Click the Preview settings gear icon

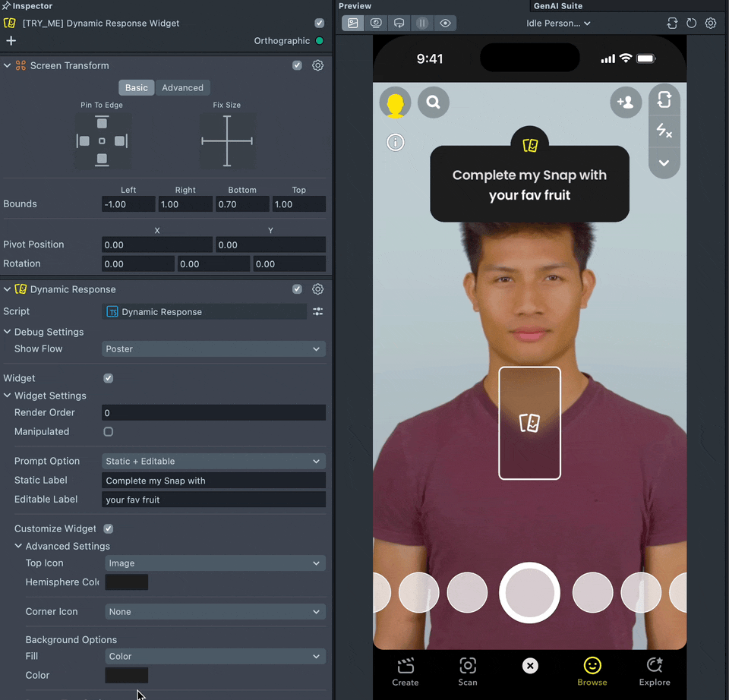tap(710, 24)
